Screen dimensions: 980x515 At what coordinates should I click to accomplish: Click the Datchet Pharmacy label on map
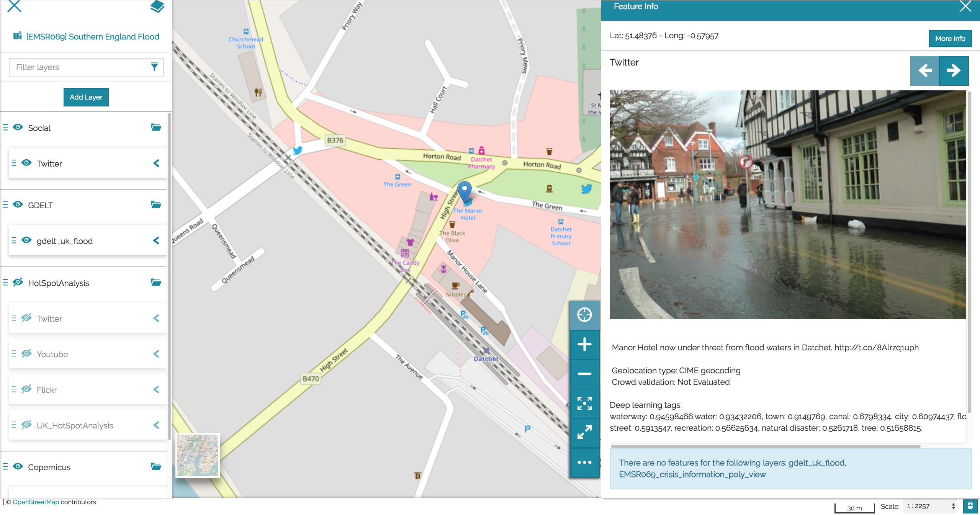pos(481,163)
